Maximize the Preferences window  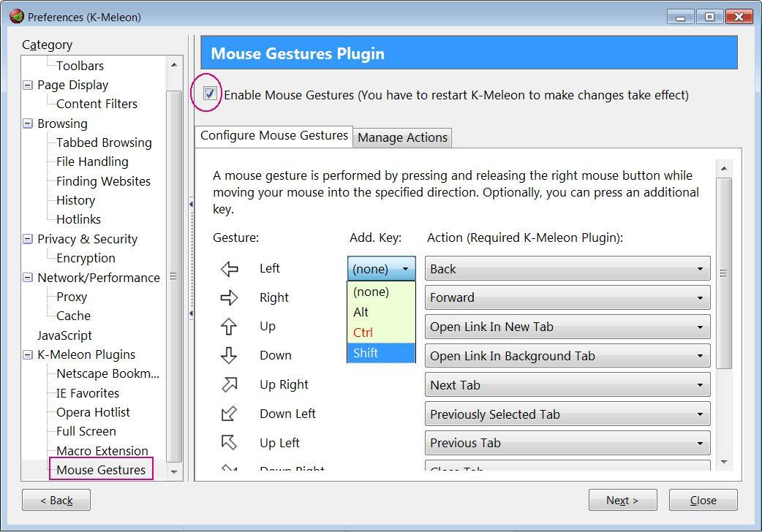709,17
